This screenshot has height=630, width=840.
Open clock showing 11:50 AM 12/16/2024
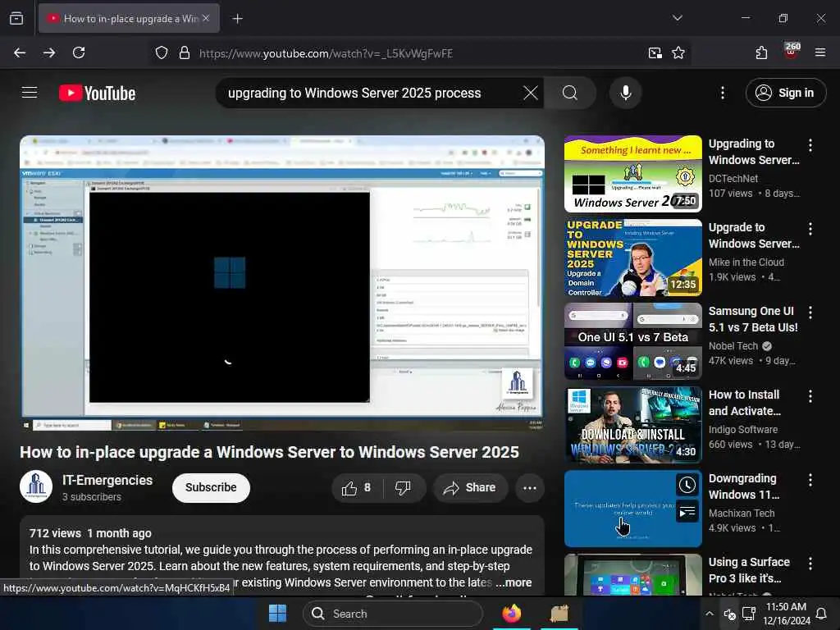click(x=786, y=614)
